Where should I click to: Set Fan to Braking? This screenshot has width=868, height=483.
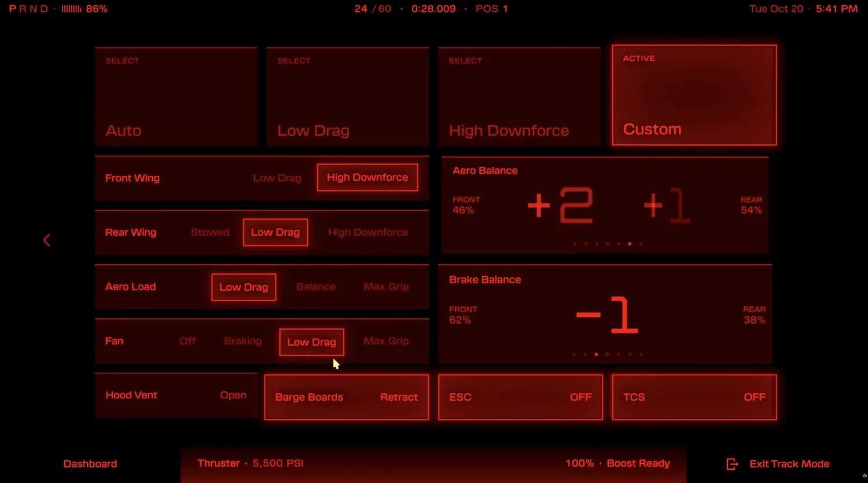pos(243,341)
